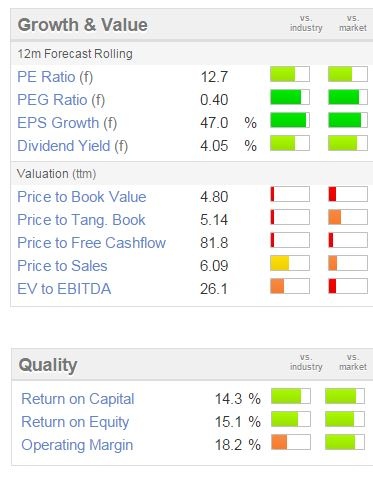Open the EV to EBITDA link
Image resolution: width=373 pixels, height=479 pixels.
point(64,289)
